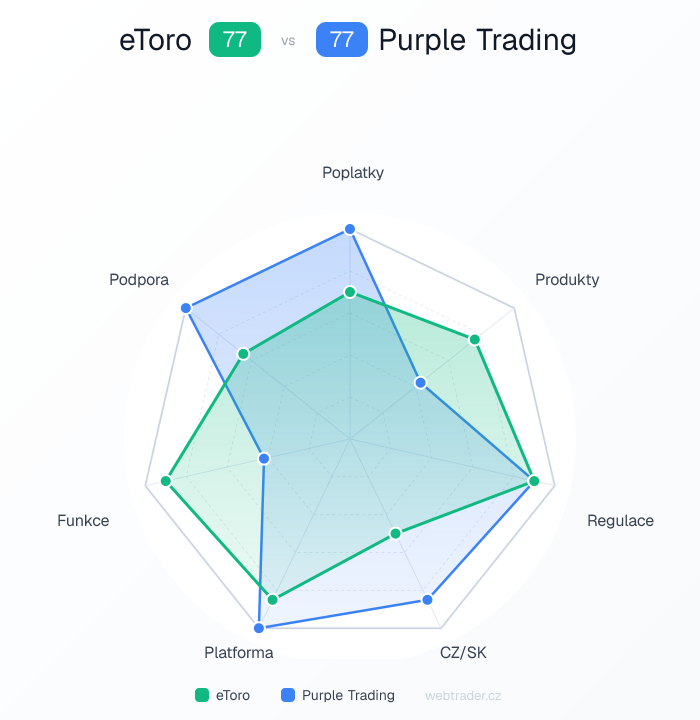Click eToro's green Poplatky data point
The height and width of the screenshot is (720, 700).
tap(350, 292)
